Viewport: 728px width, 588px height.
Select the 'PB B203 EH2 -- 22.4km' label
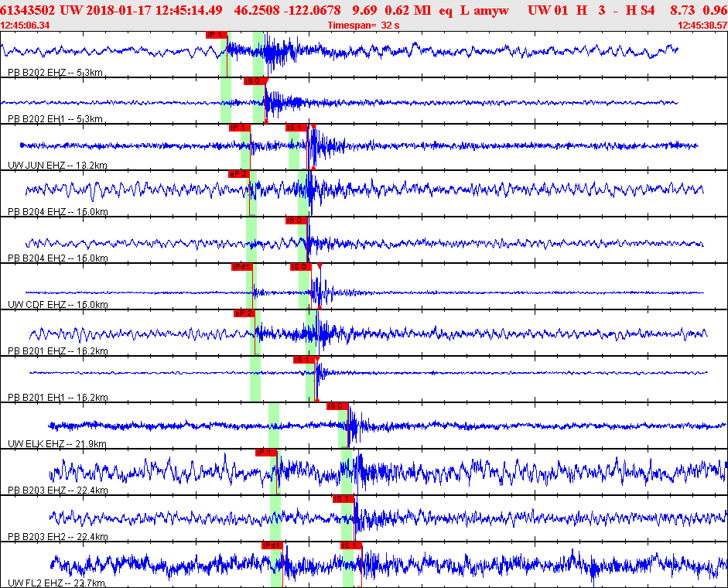point(58,537)
